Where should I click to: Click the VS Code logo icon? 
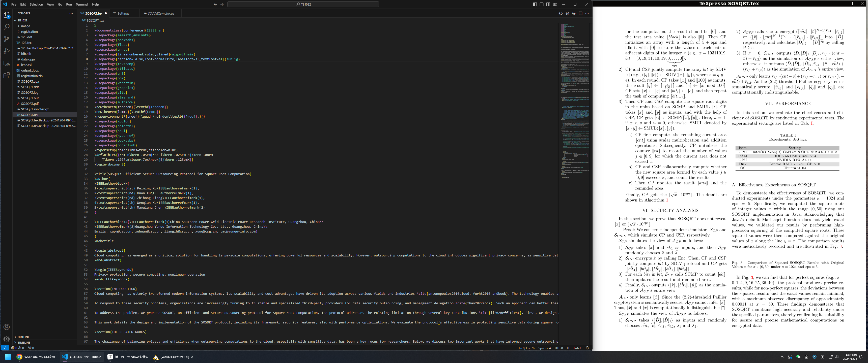click(5, 4)
